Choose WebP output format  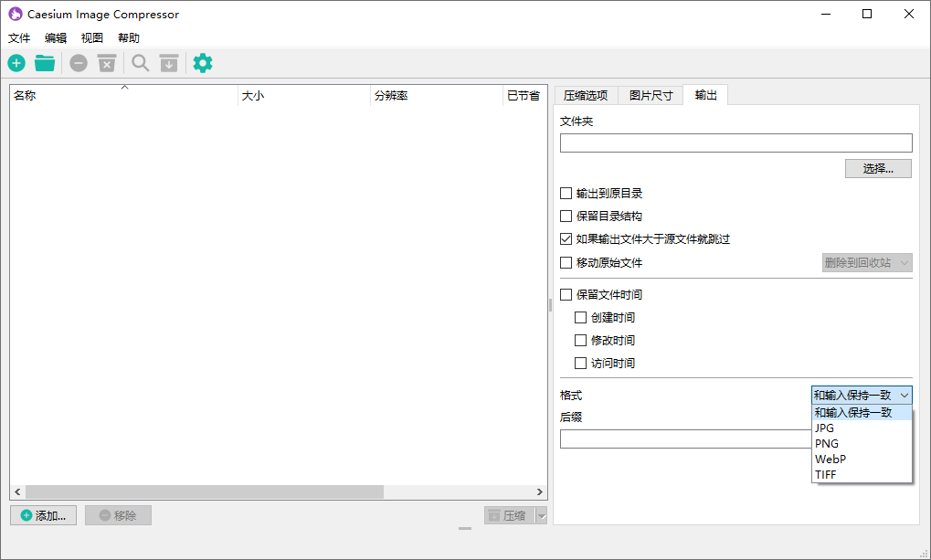862,459
